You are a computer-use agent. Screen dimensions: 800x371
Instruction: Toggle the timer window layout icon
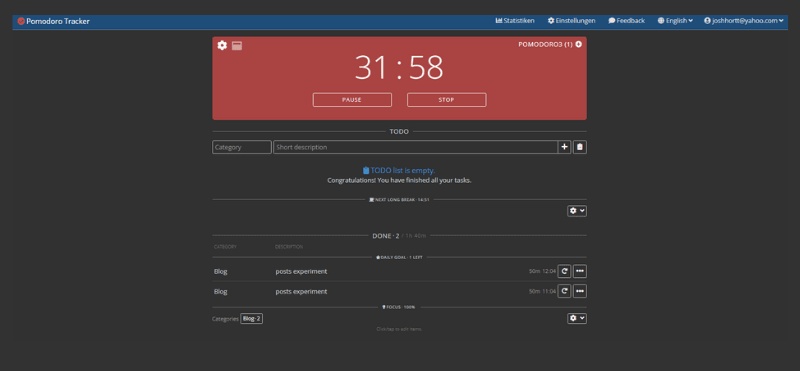tap(237, 46)
